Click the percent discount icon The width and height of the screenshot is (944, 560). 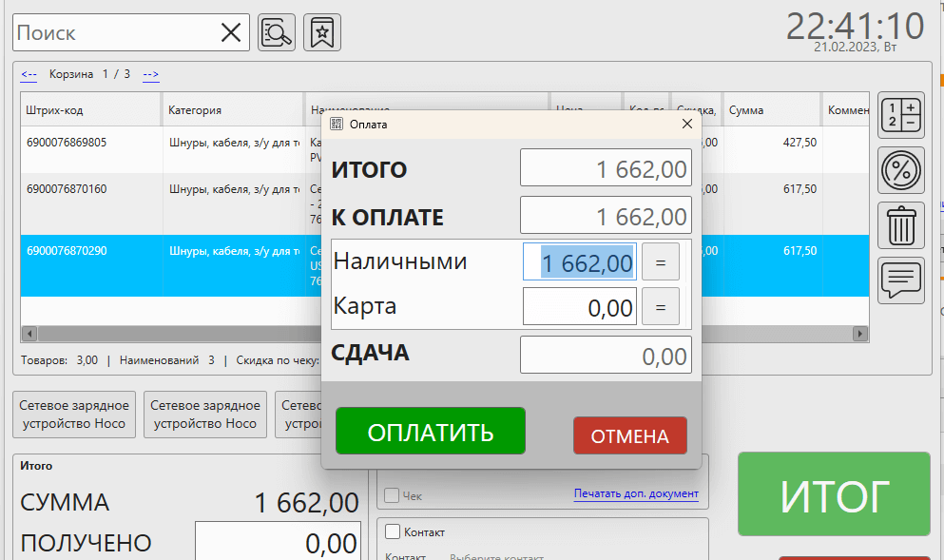[901, 171]
